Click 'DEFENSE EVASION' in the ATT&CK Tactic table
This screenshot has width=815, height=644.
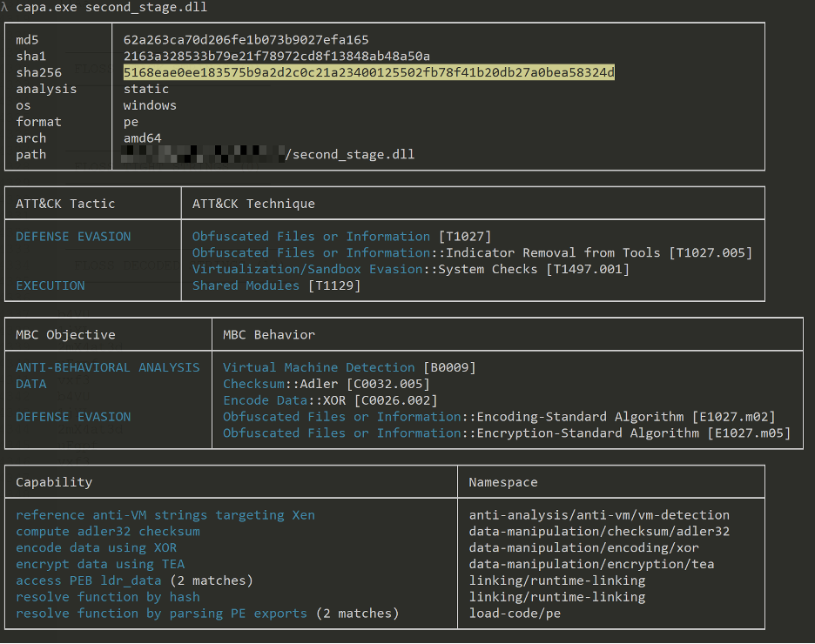click(x=73, y=237)
